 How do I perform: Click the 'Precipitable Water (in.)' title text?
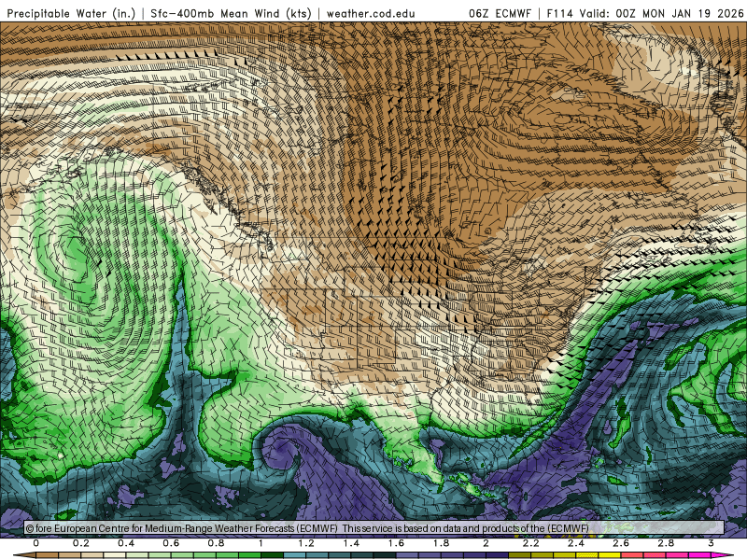[x=72, y=13]
